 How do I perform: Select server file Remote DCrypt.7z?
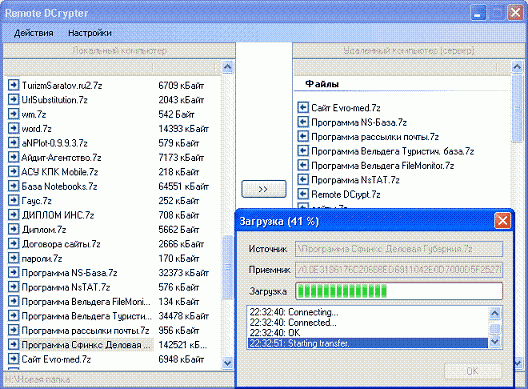[x=346, y=194]
